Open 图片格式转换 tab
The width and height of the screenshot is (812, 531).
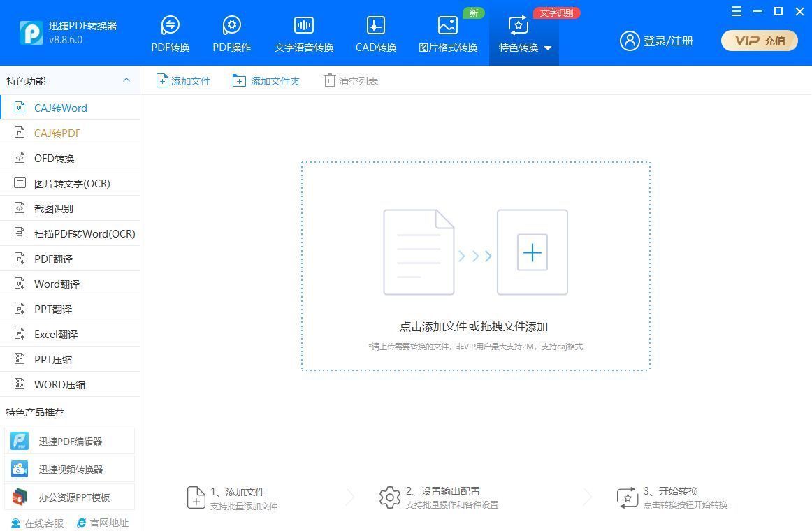click(448, 34)
